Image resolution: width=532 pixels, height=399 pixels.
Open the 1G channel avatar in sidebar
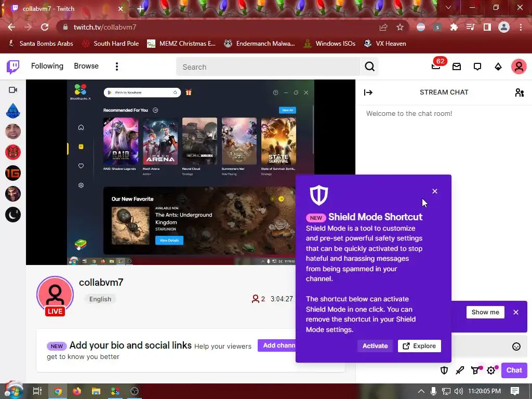[x=13, y=173]
